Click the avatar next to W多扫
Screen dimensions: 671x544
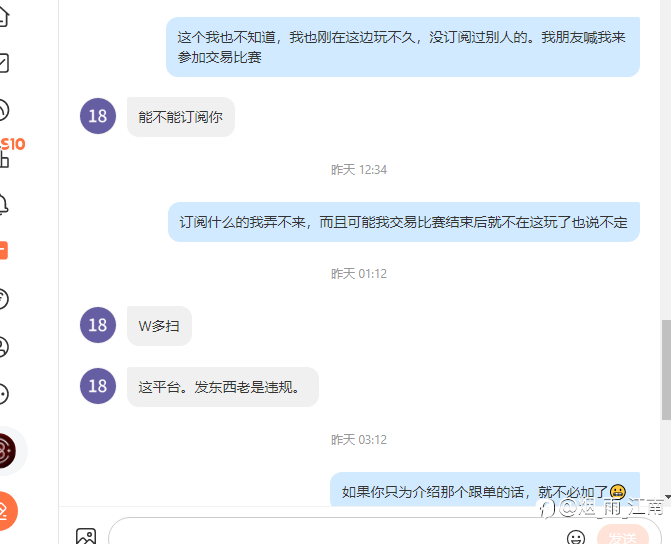98,325
